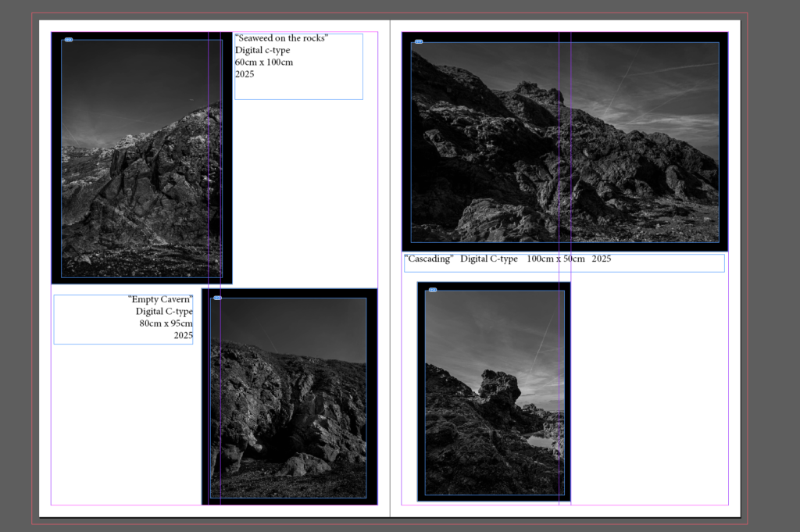
Task: Click "2025" in the Empty Cavern caption
Action: pos(183,335)
